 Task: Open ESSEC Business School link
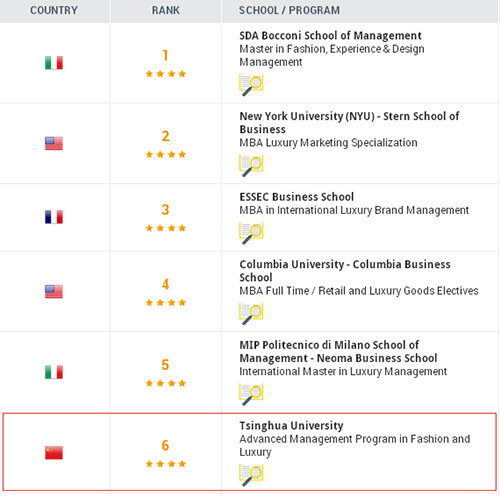pyautogui.click(x=297, y=197)
